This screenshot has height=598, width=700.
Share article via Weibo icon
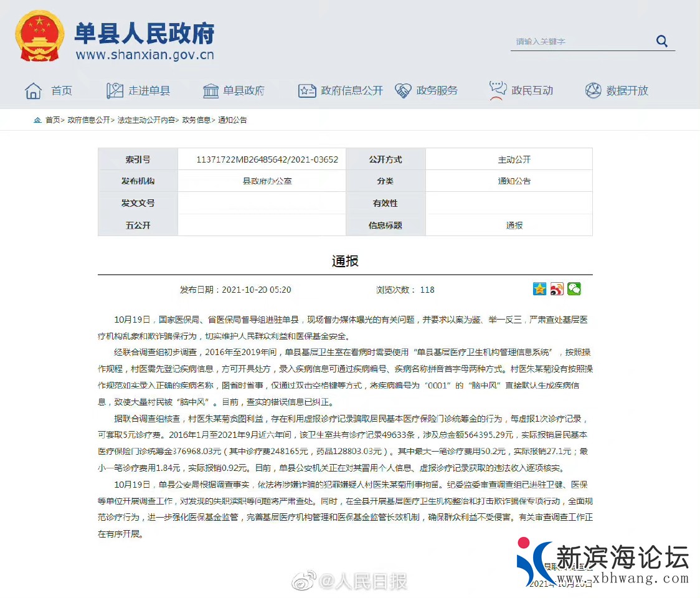557,289
